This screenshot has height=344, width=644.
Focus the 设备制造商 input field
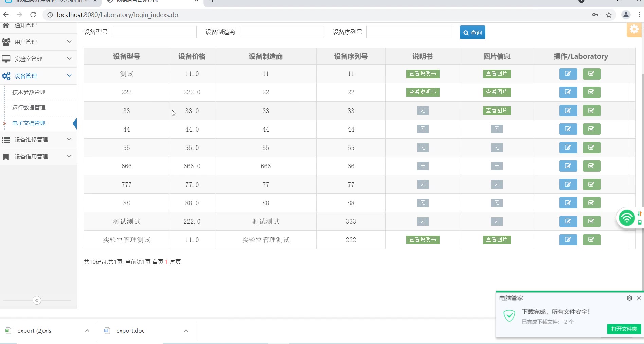tap(281, 32)
